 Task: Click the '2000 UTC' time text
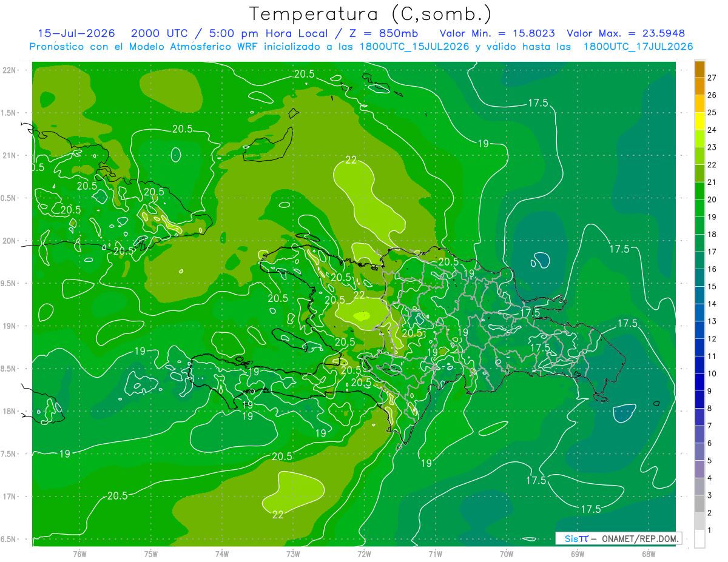pos(159,34)
